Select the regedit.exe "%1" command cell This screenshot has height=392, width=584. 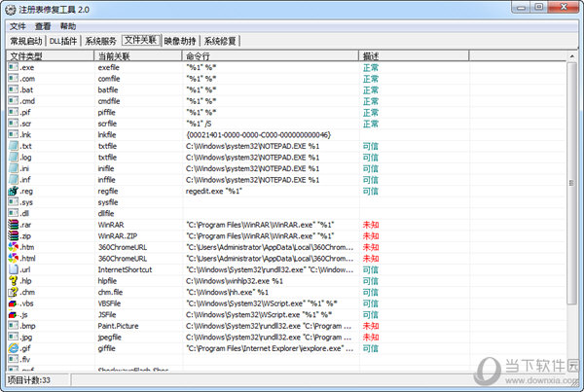coord(214,191)
